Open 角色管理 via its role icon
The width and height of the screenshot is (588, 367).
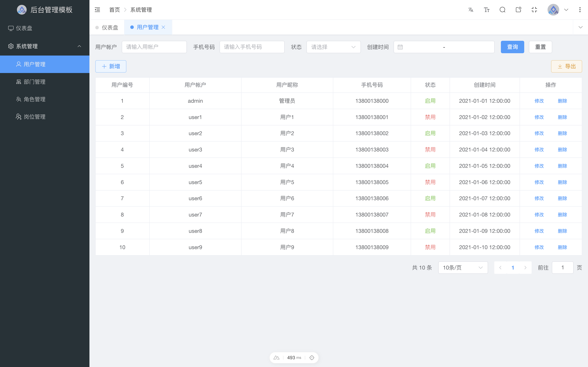(18, 99)
